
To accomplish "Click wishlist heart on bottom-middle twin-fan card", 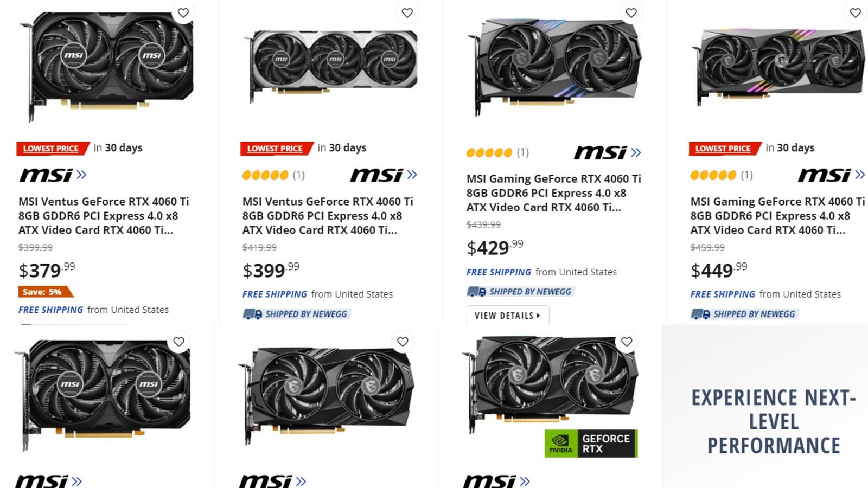I will click(403, 342).
